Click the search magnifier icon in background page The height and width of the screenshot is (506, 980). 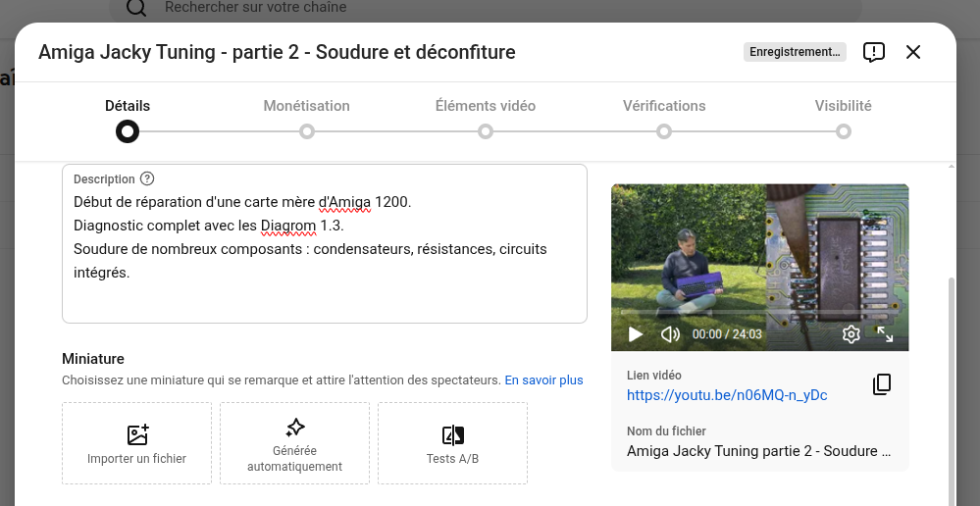point(135,8)
